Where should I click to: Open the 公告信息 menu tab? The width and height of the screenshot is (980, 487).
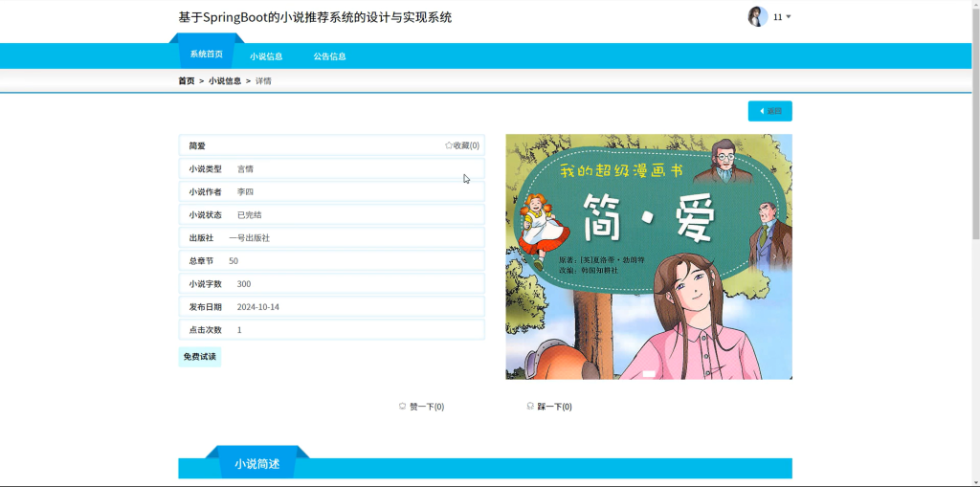pos(329,56)
